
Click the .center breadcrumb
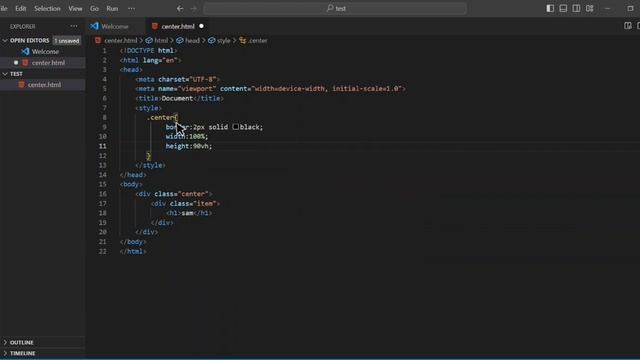[x=258, y=40]
